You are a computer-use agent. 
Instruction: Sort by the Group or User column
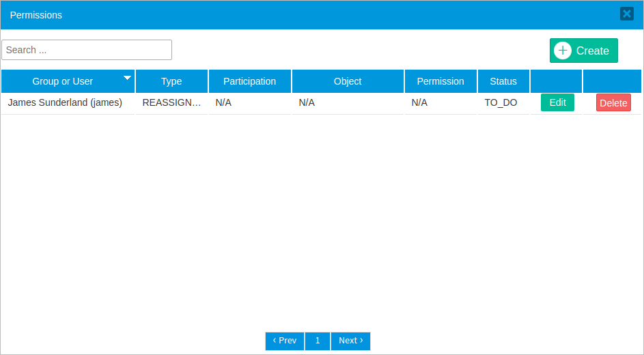coord(63,81)
